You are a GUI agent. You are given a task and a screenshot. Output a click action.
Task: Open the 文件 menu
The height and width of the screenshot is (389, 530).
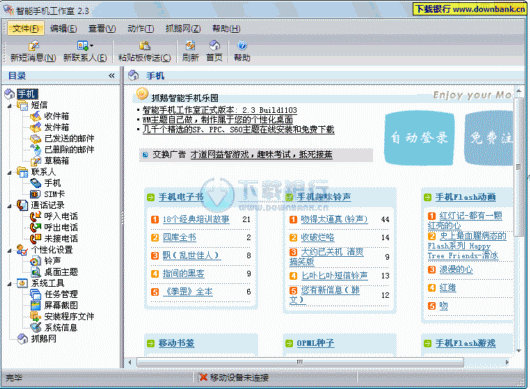(26, 29)
